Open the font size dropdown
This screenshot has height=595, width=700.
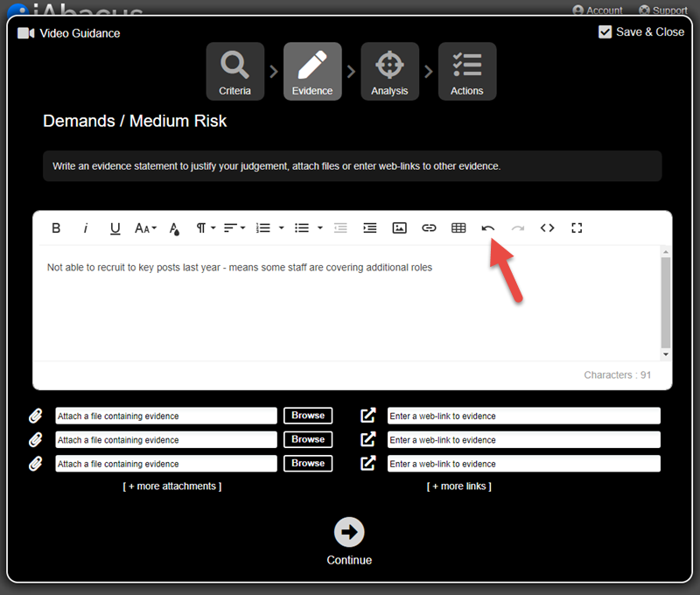[x=145, y=228]
